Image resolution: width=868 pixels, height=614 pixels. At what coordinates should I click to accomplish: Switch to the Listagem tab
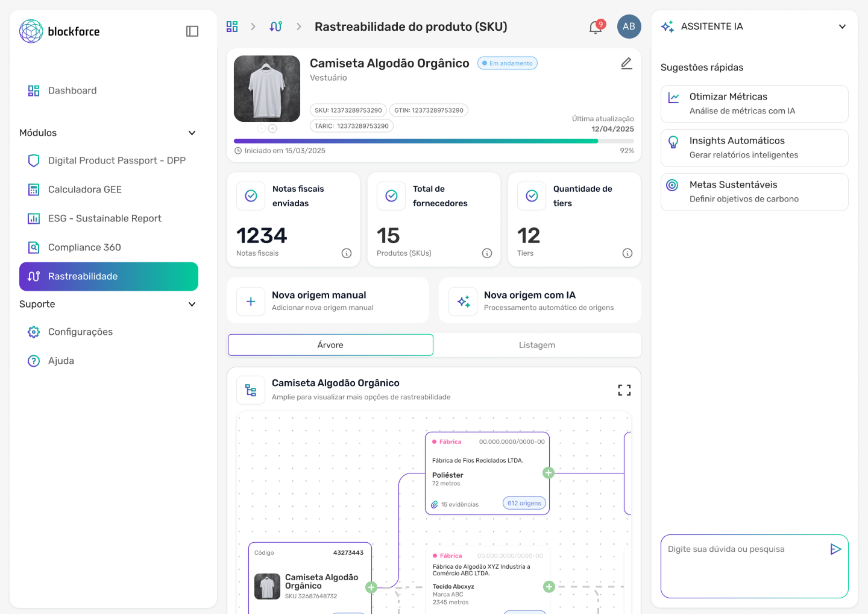[537, 345]
